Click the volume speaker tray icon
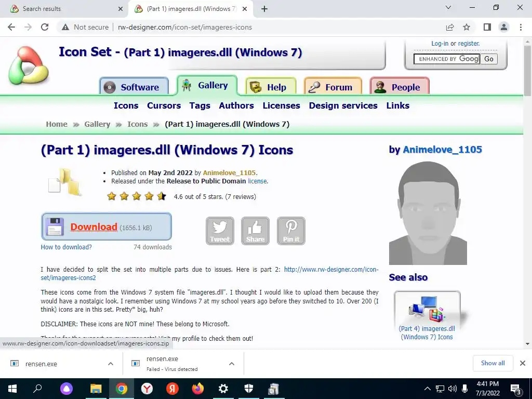The image size is (532, 399). (453, 389)
